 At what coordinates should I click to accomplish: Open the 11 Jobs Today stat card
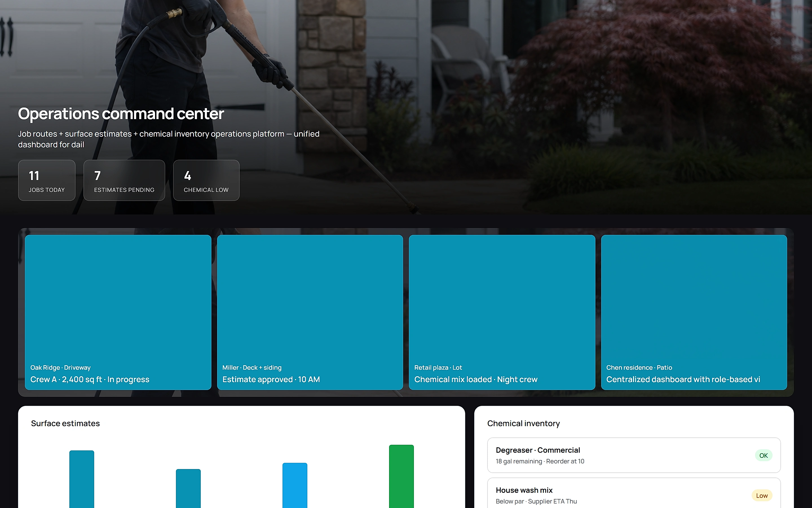point(47,180)
